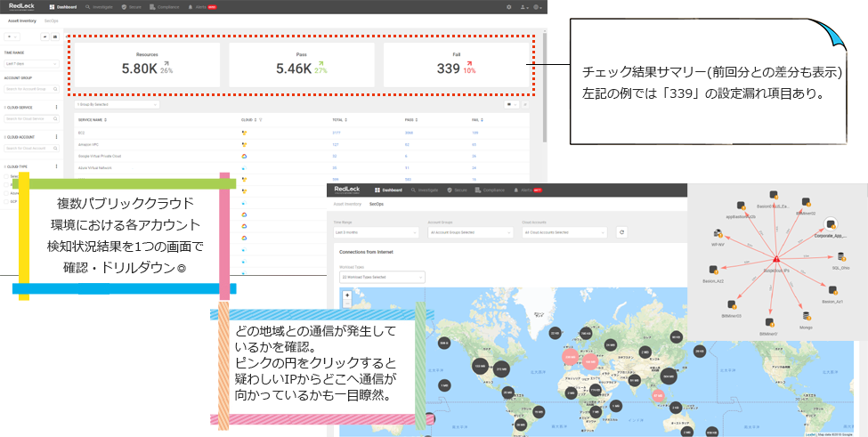Click the Resources 5.80K summary card
Image resolution: width=868 pixels, height=437 pixels.
point(147,65)
